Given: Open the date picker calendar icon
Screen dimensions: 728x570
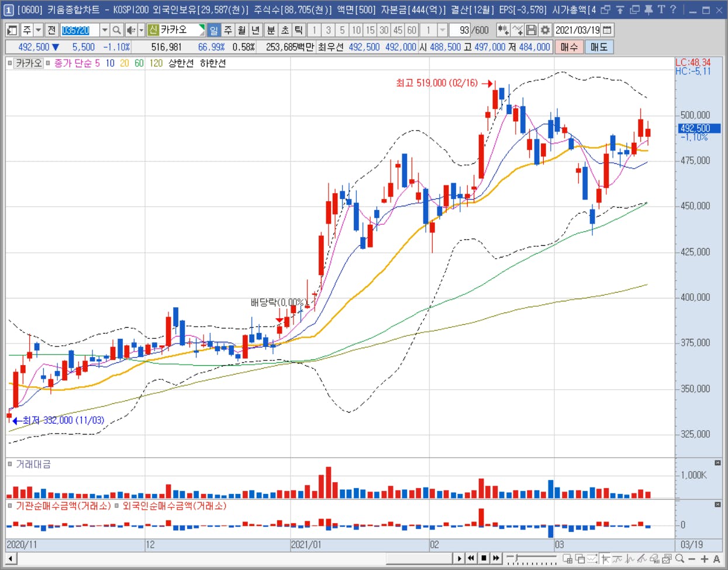Looking at the screenshot, I should pyautogui.click(x=608, y=30).
